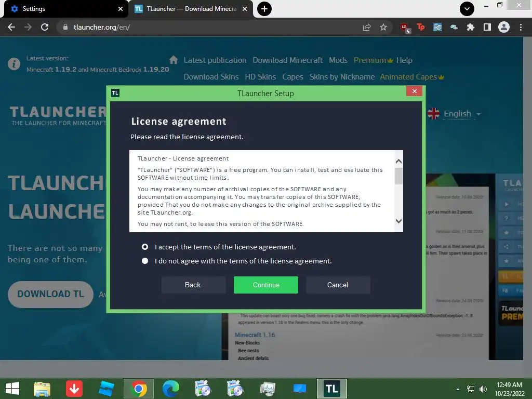Go forward in browser history
This screenshot has width=532, height=399.
click(x=28, y=27)
